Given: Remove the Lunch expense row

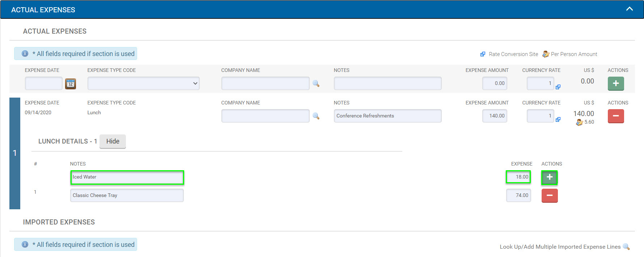Looking at the screenshot, I should coord(615,116).
